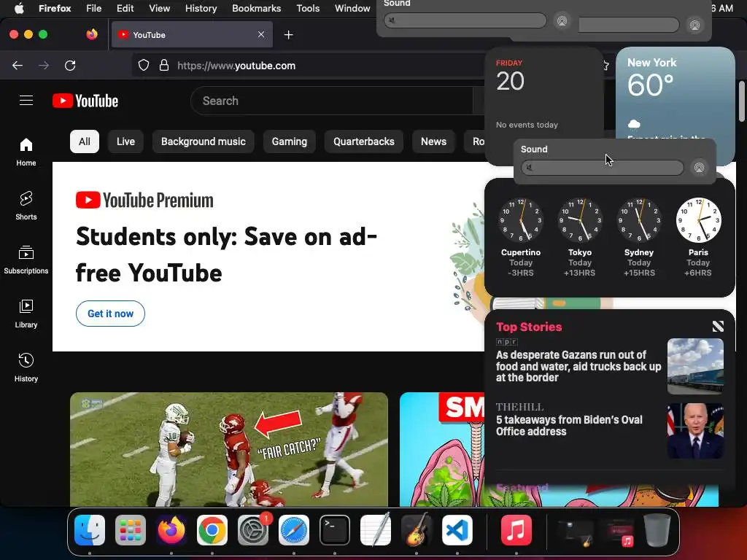The width and height of the screenshot is (747, 560).
Task: Click the page vertical scrollbar
Action: 741,101
